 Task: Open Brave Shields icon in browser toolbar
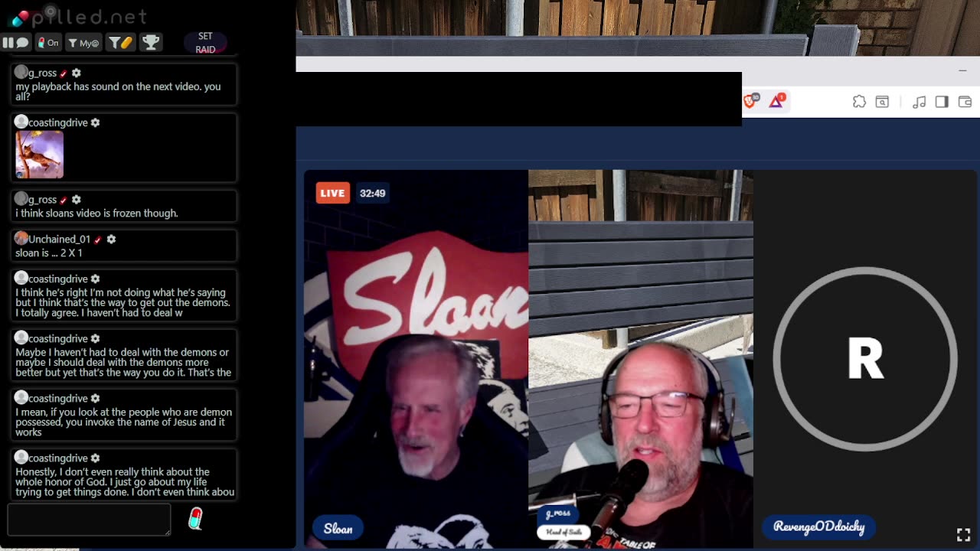751,101
